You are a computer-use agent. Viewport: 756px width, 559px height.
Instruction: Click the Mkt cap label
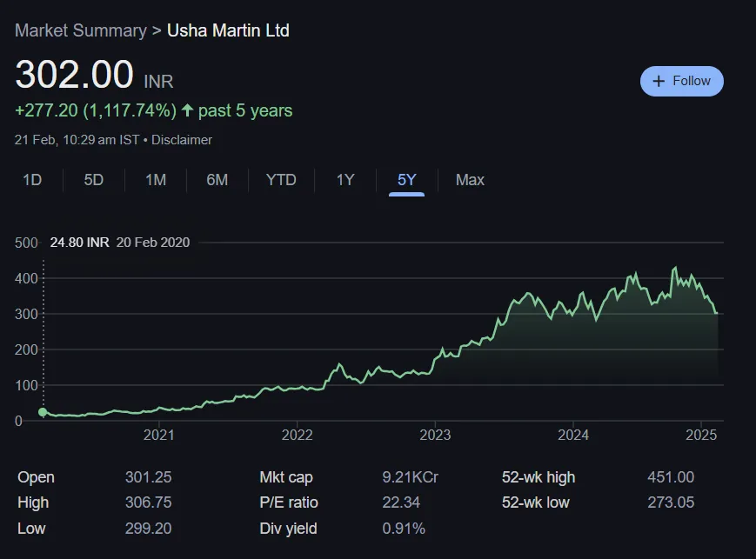[286, 477]
